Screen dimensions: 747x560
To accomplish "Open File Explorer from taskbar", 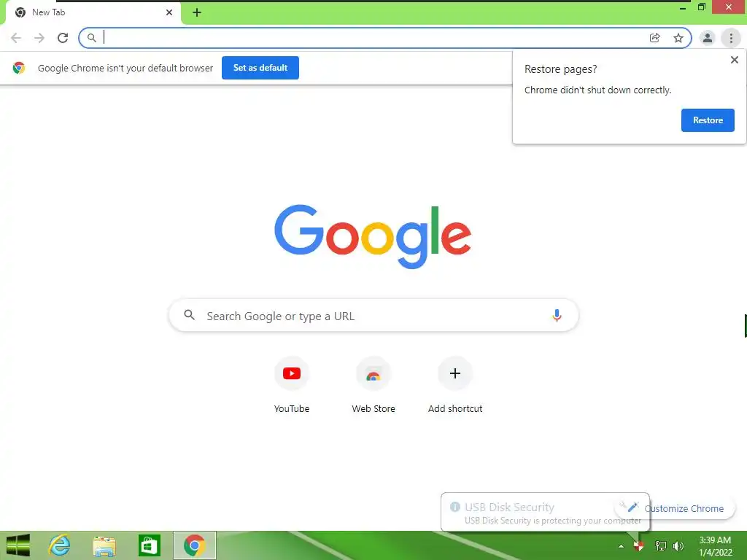I will tap(104, 545).
